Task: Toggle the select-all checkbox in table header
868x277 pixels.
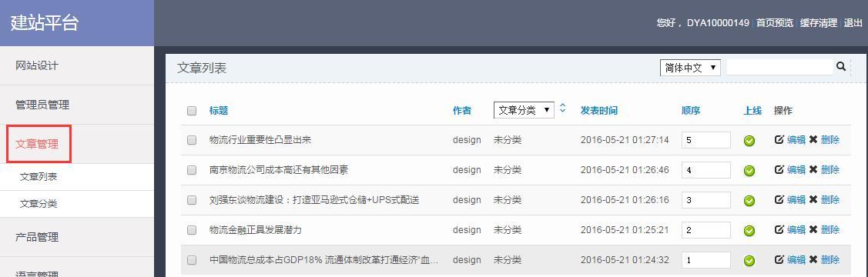Action: tap(192, 111)
